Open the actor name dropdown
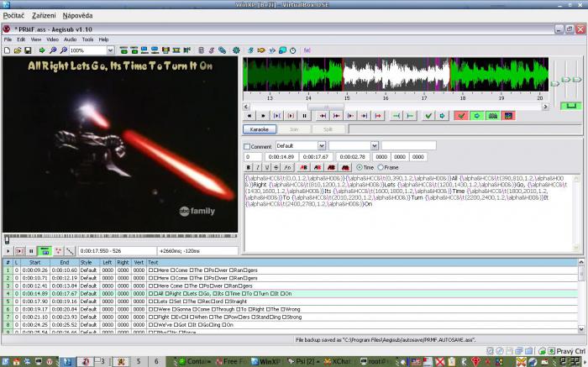Screen dimensions: 588x367 pos(375,146)
